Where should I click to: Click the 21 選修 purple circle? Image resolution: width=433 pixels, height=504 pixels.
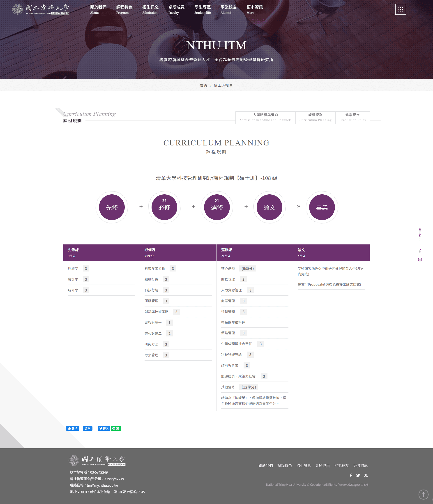[x=217, y=207]
